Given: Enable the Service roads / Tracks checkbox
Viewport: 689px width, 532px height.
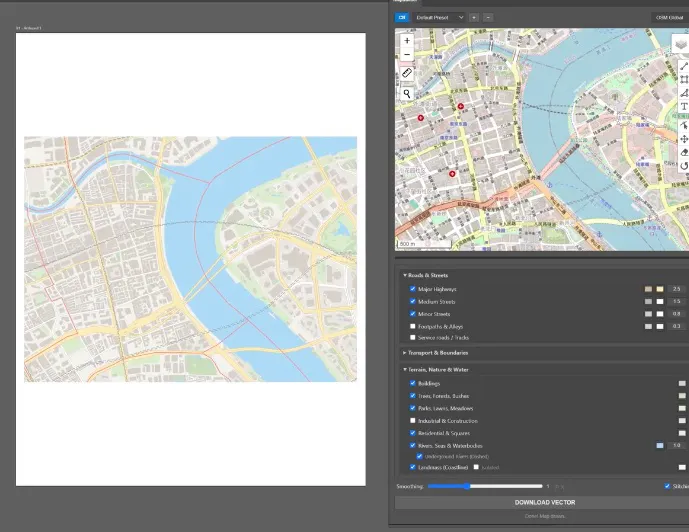Looking at the screenshot, I should click(x=413, y=337).
